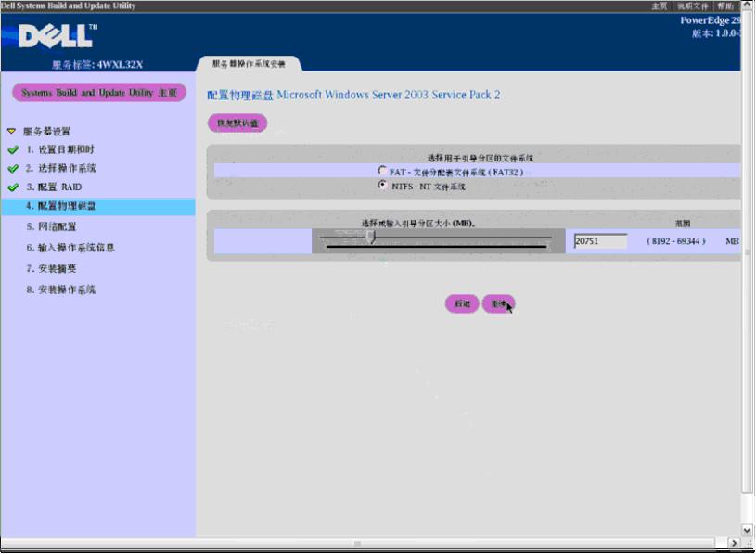Click the partition size field showing 20751

click(601, 241)
